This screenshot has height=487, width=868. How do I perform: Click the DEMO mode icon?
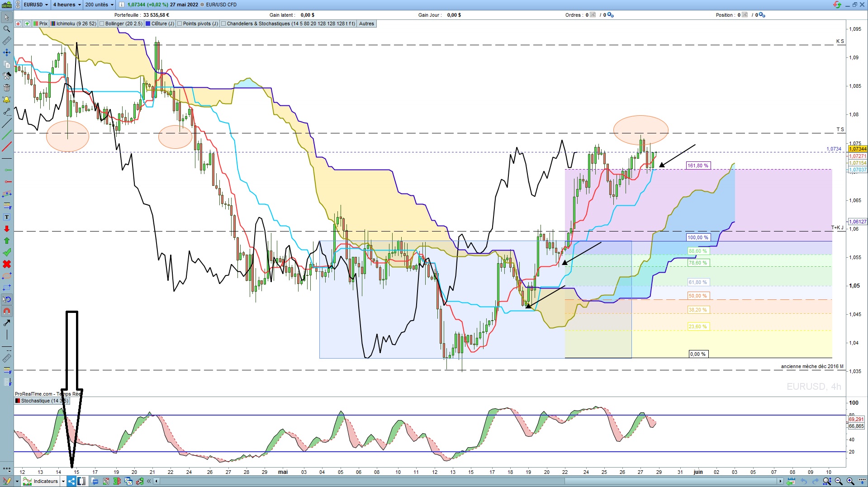click(7, 5)
